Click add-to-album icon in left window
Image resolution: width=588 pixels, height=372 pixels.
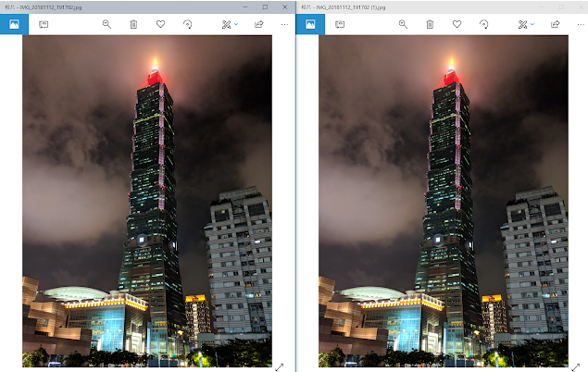(43, 24)
